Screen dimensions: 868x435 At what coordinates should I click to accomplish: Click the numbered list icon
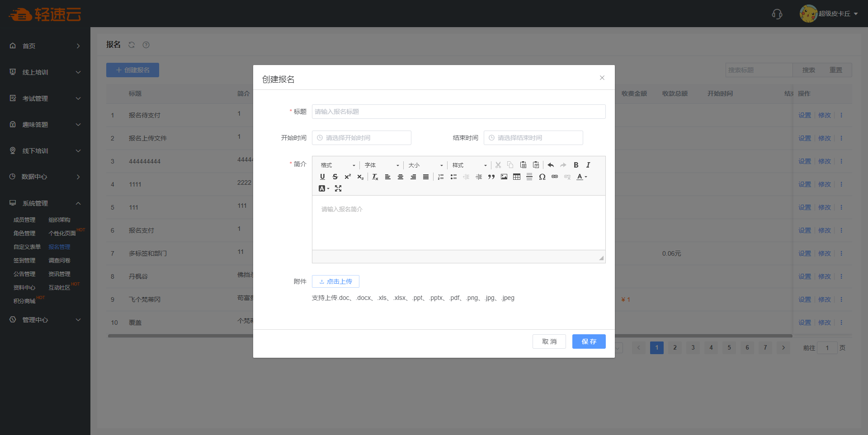(441, 177)
